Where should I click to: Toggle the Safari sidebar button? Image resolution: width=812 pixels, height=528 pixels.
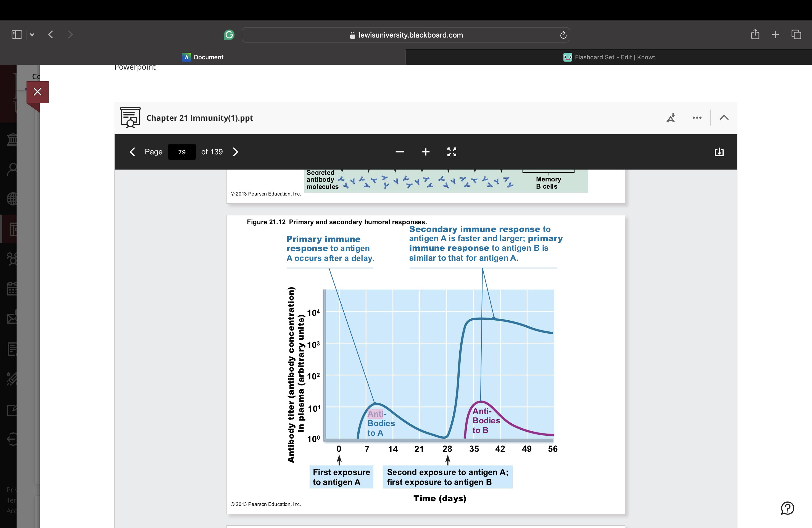click(17, 35)
